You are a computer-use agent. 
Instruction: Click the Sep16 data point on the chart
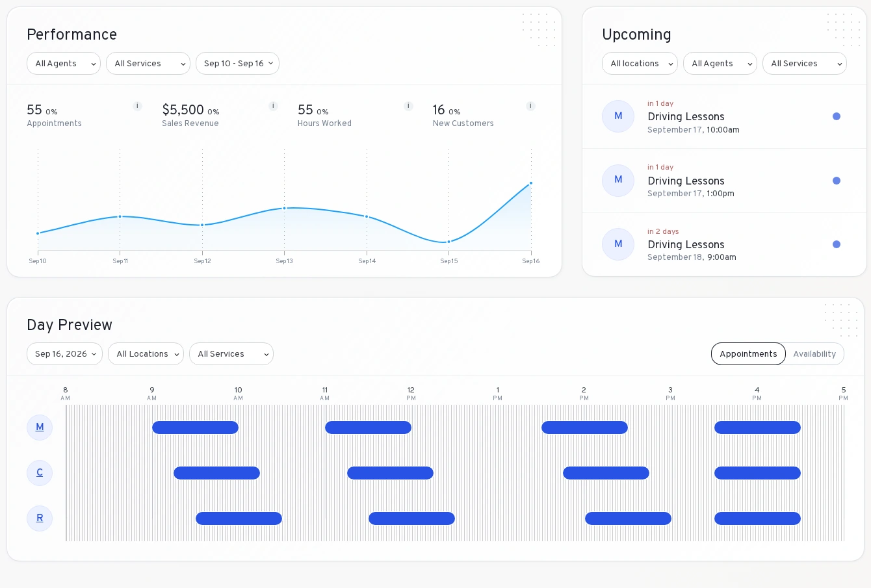pyautogui.click(x=531, y=183)
